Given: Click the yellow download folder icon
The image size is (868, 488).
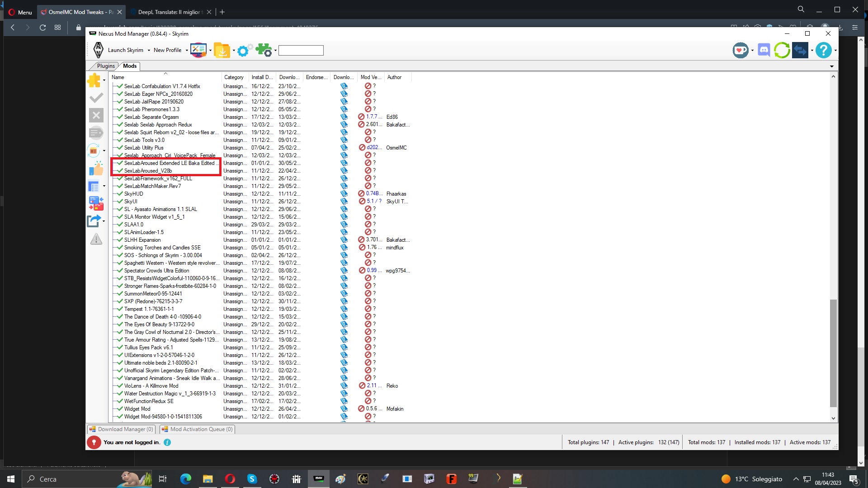Looking at the screenshot, I should tap(222, 50).
